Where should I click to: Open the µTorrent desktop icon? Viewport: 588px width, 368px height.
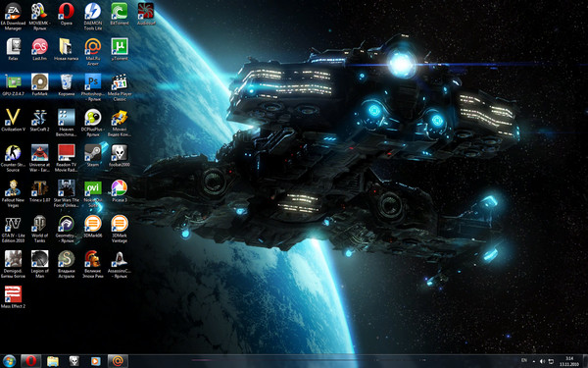[x=120, y=49]
